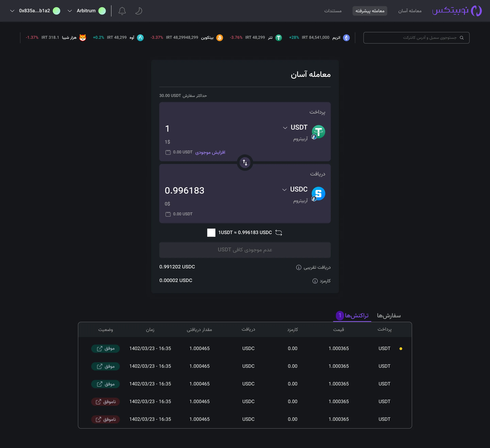Open notifications bell

(x=122, y=11)
